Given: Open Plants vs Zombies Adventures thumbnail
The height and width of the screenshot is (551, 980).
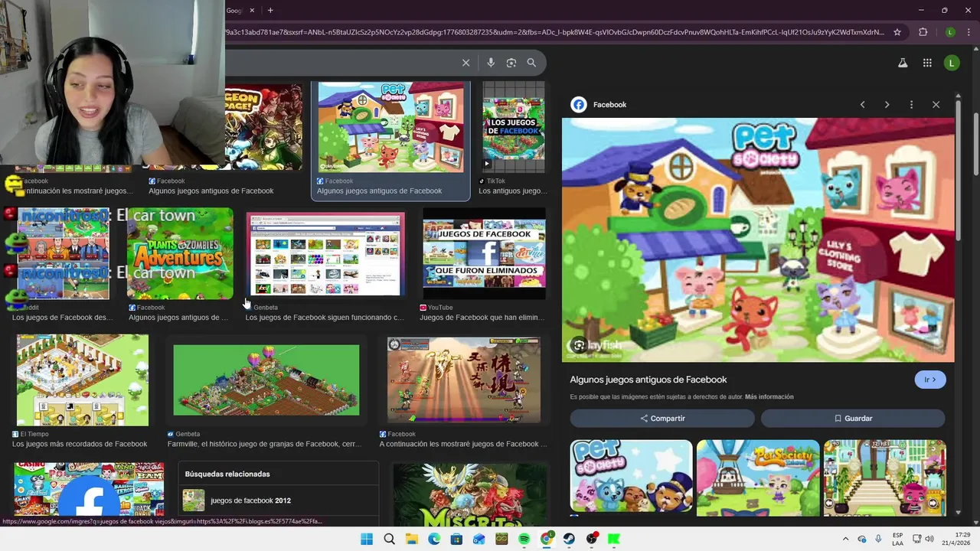Looking at the screenshot, I should pyautogui.click(x=180, y=253).
